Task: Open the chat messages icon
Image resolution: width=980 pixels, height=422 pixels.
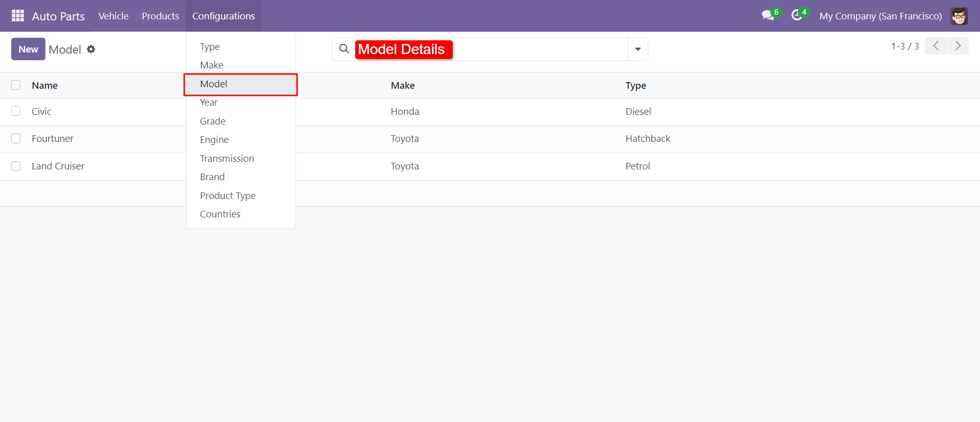Action: 768,16
